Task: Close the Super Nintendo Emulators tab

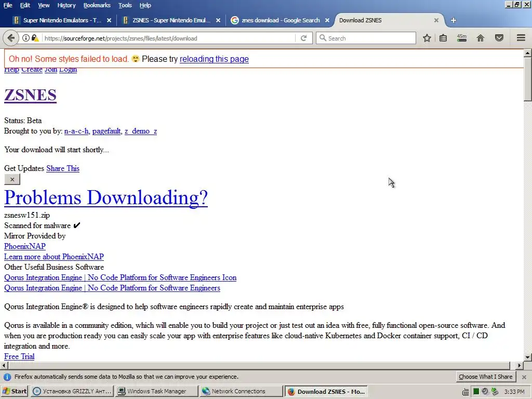Action: point(109,20)
